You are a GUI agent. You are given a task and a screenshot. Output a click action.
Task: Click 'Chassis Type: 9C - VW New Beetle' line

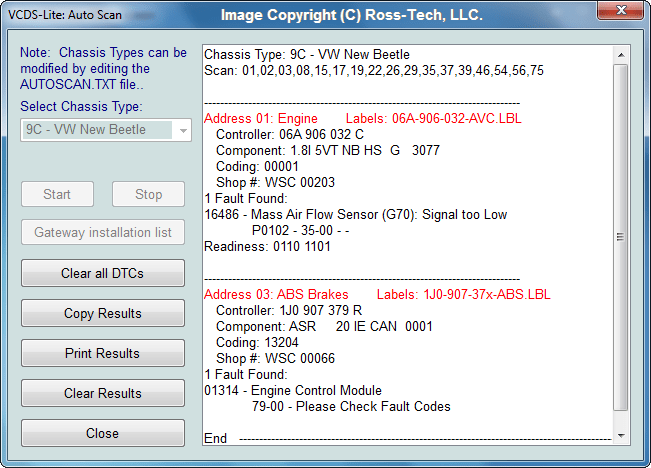point(307,55)
